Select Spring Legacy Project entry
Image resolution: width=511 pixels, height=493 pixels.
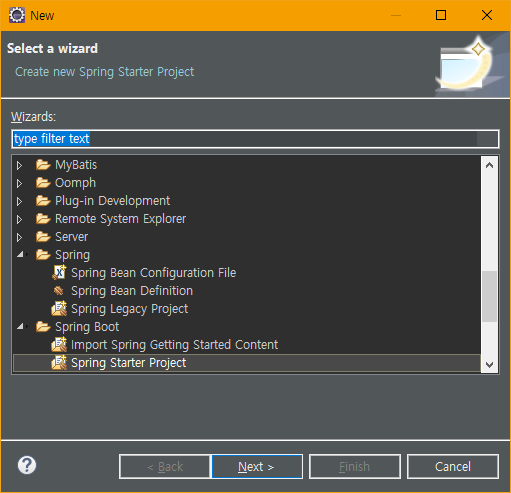point(130,309)
